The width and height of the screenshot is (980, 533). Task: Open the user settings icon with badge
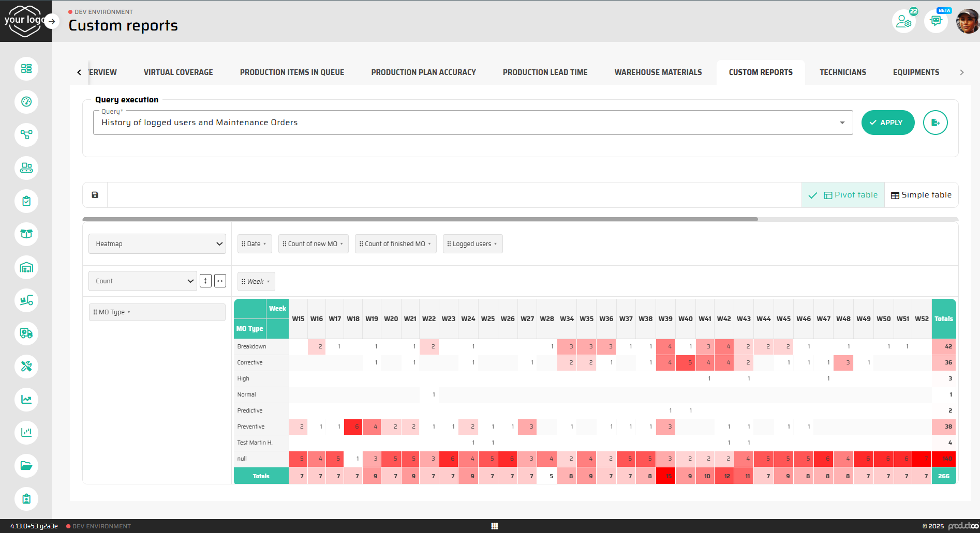coord(903,21)
